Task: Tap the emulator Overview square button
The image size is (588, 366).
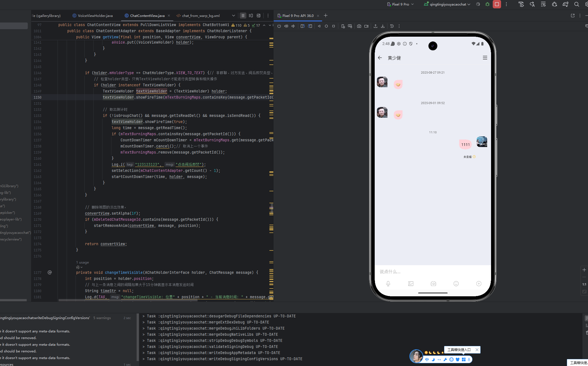Action: tap(334, 26)
